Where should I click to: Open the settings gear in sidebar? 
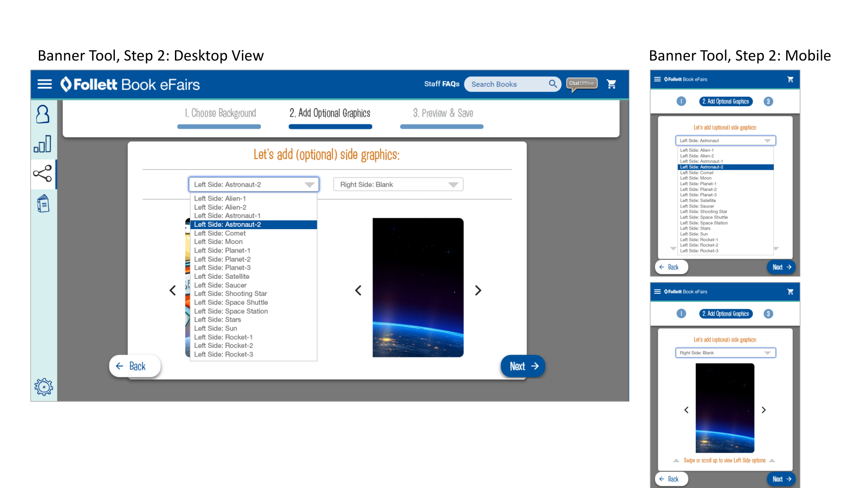coord(43,387)
